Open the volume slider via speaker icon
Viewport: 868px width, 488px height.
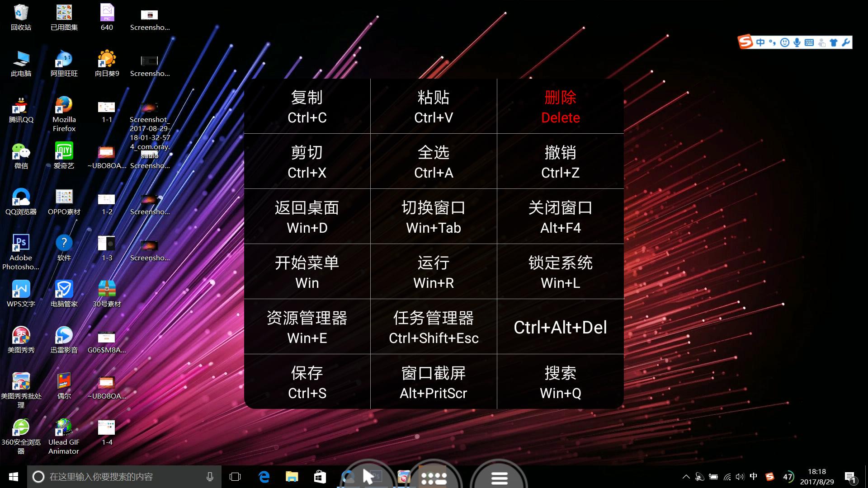click(x=740, y=476)
